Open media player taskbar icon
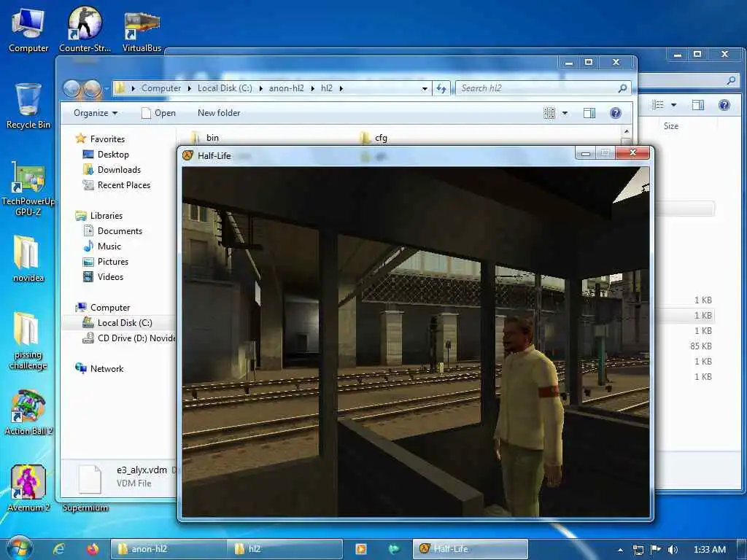Image resolution: width=747 pixels, height=560 pixels. [361, 549]
